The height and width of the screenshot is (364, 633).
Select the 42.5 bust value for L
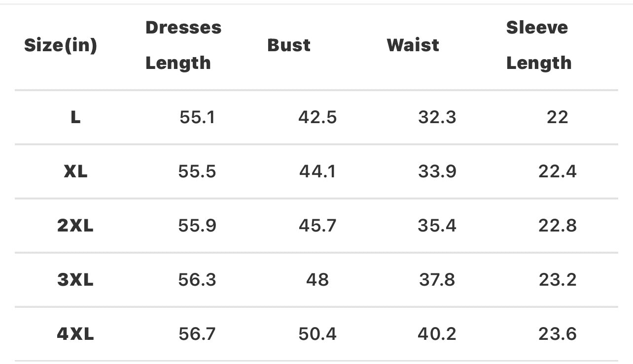click(x=317, y=117)
